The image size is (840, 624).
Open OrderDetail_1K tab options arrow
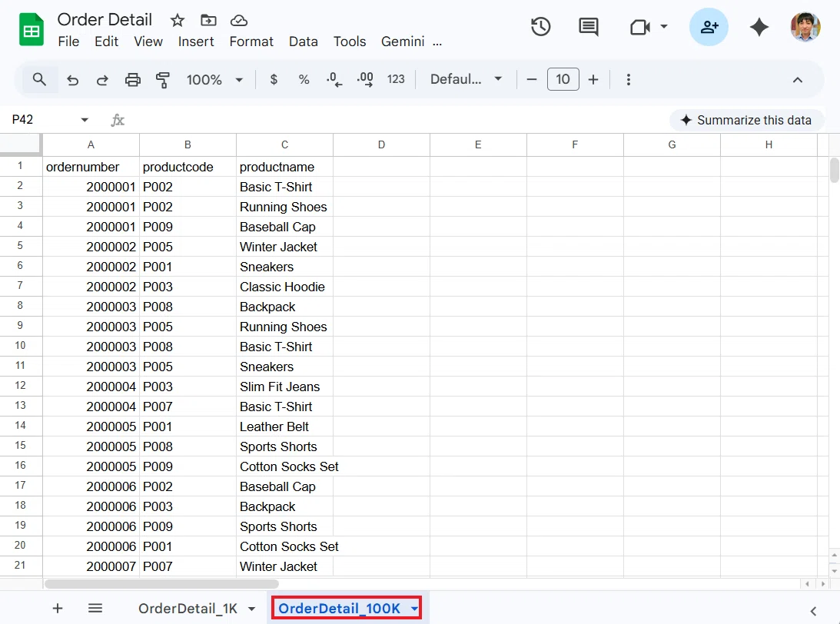point(252,609)
